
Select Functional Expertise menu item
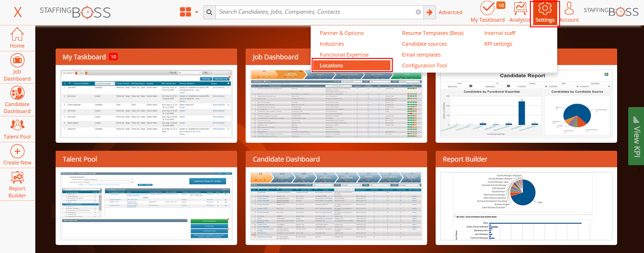click(344, 55)
